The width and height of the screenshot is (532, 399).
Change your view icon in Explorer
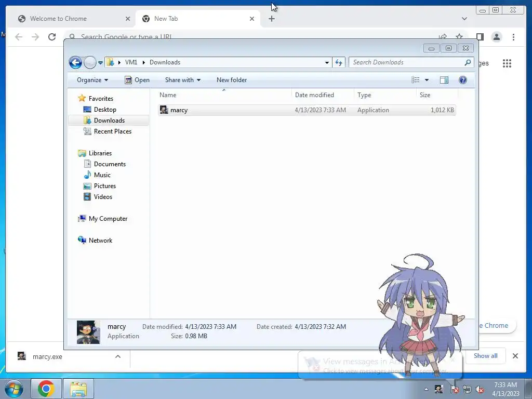pyautogui.click(x=416, y=80)
